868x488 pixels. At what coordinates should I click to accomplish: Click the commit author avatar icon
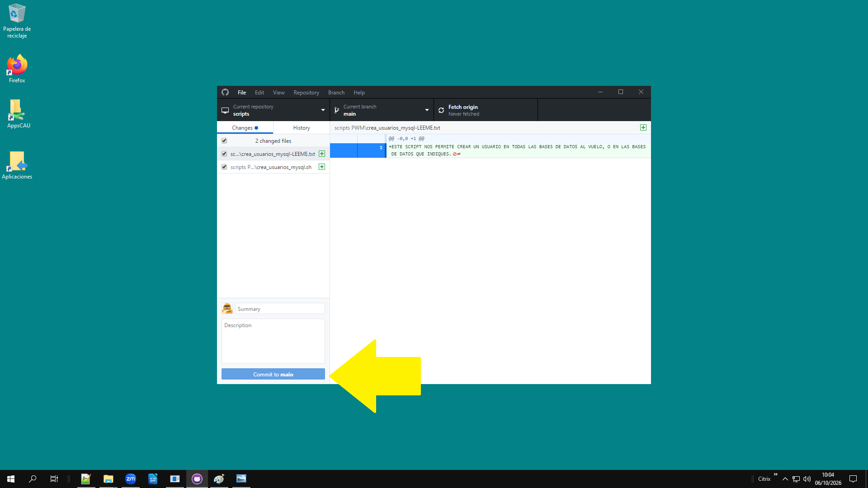click(x=227, y=309)
